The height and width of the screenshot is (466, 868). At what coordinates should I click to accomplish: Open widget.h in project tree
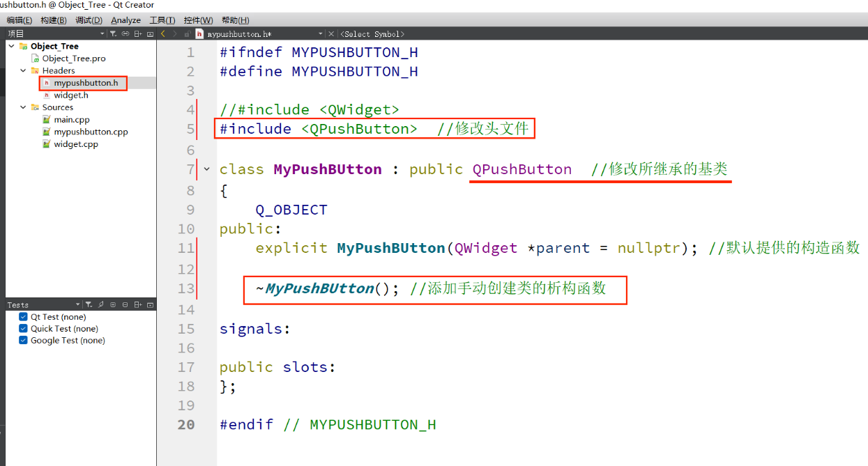click(71, 95)
